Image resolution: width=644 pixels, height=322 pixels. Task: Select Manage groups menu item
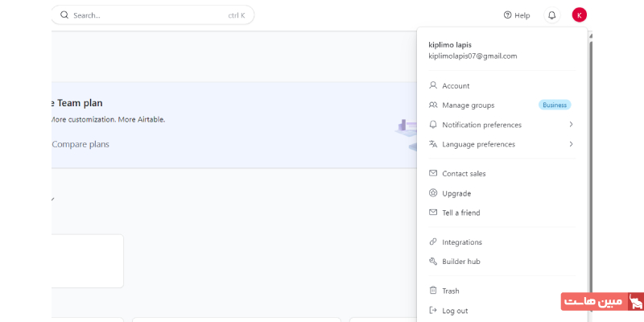(x=468, y=105)
